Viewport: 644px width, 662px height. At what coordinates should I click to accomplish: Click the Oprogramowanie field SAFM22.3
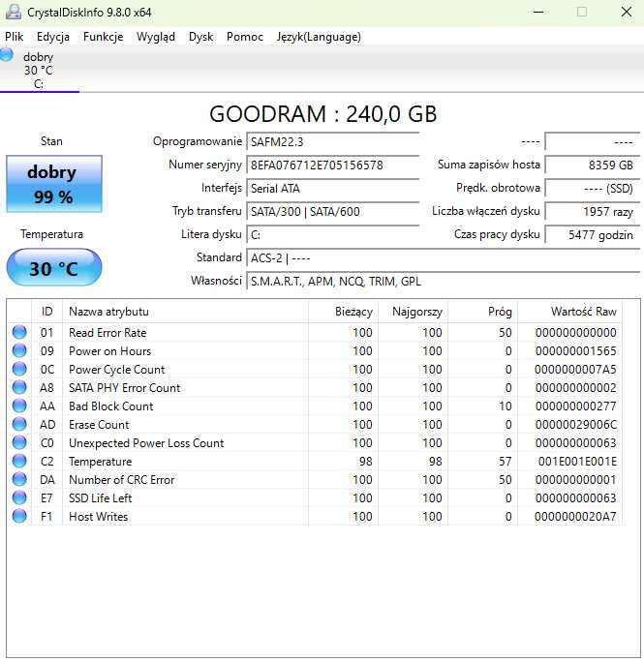pos(333,142)
